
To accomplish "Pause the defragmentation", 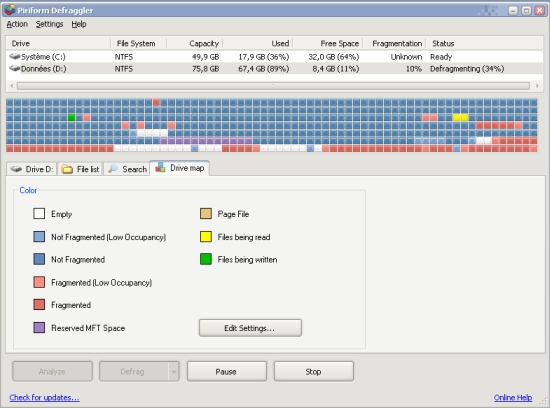I will [x=227, y=372].
